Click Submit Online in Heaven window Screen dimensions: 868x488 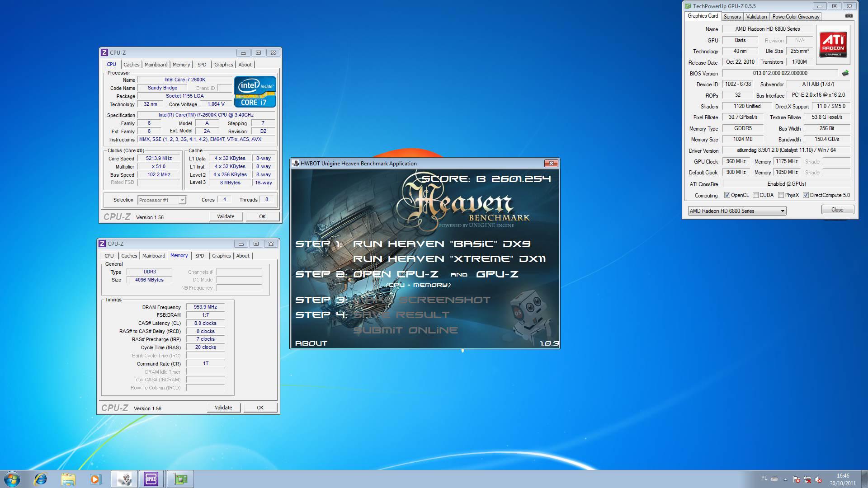click(406, 330)
